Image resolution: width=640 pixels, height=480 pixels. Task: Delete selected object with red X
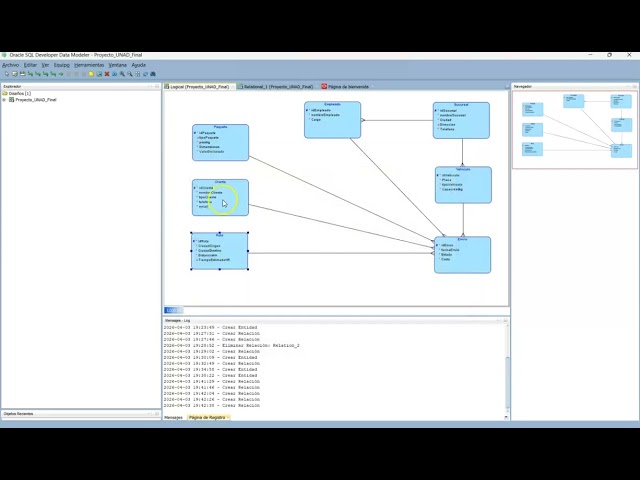click(107, 74)
